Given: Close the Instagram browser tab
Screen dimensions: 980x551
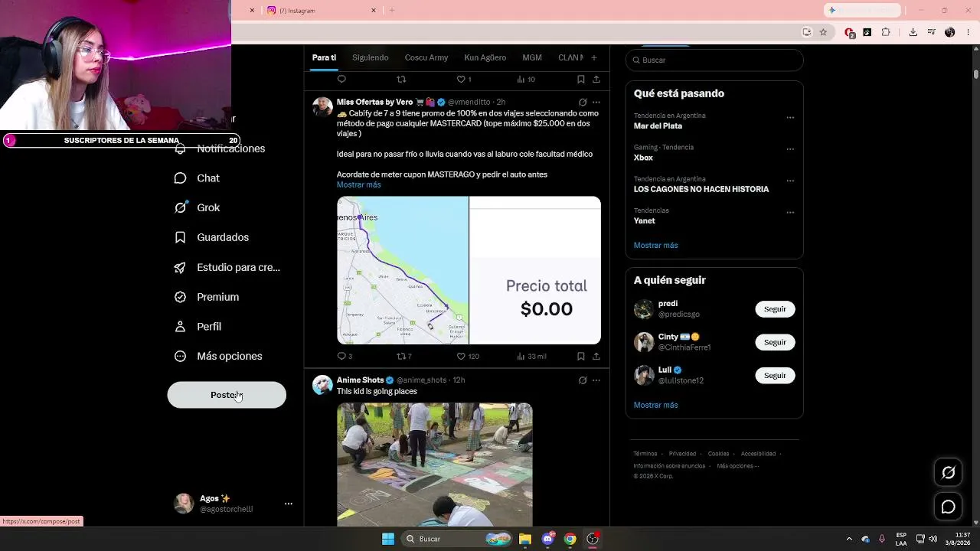Looking at the screenshot, I should [x=374, y=10].
